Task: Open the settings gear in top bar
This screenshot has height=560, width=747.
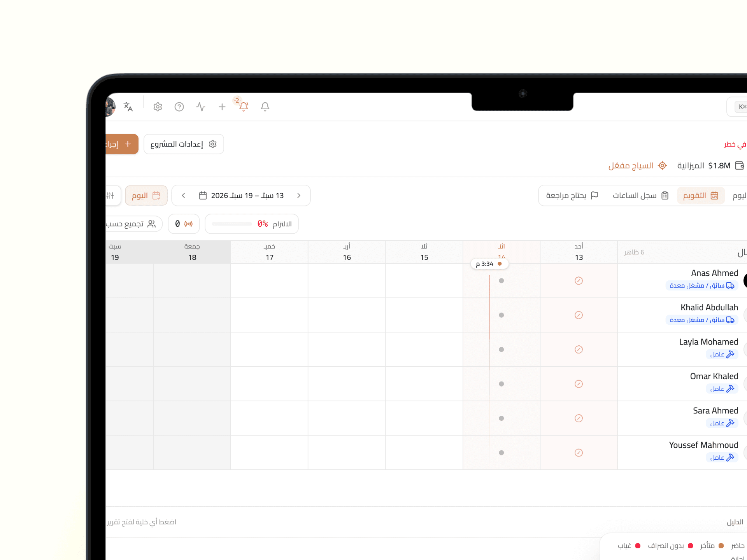Action: [x=158, y=107]
